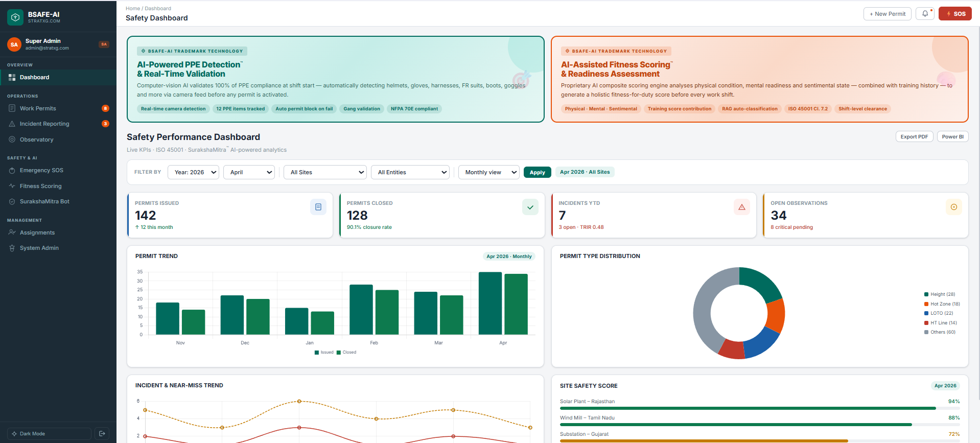Click the Fitness Scoring pulse icon
This screenshot has width=980, height=443.
click(12, 186)
